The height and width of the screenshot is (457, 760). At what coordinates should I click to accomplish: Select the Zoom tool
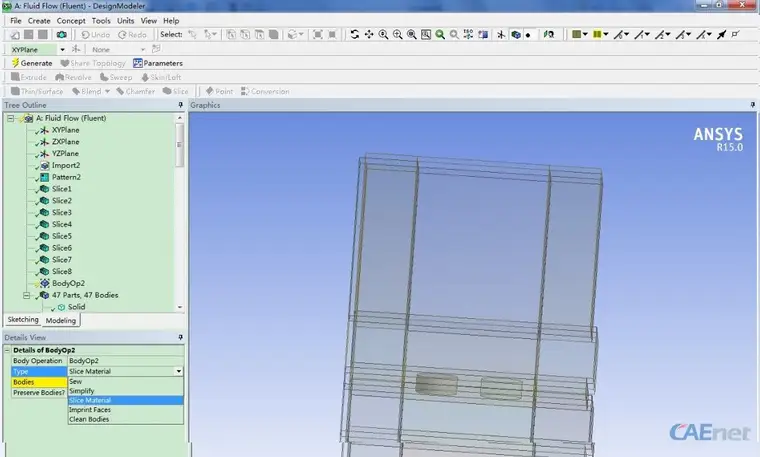[x=383, y=34]
